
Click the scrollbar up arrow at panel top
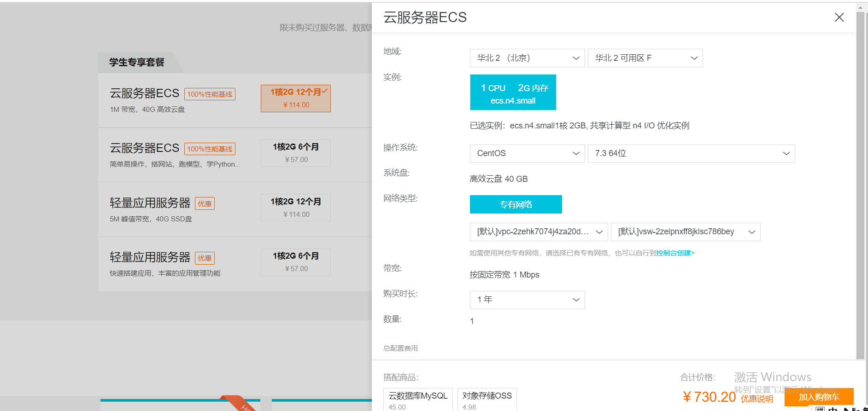pos(860,7)
